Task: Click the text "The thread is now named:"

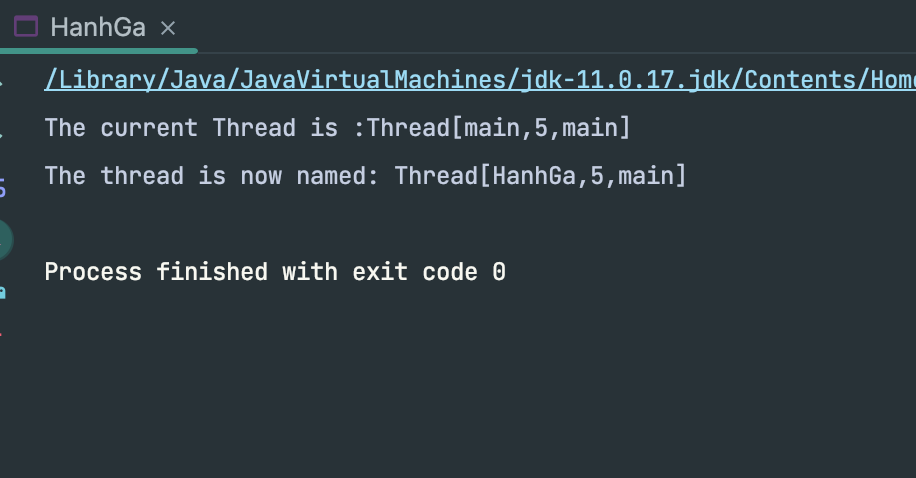Action: click(212, 176)
